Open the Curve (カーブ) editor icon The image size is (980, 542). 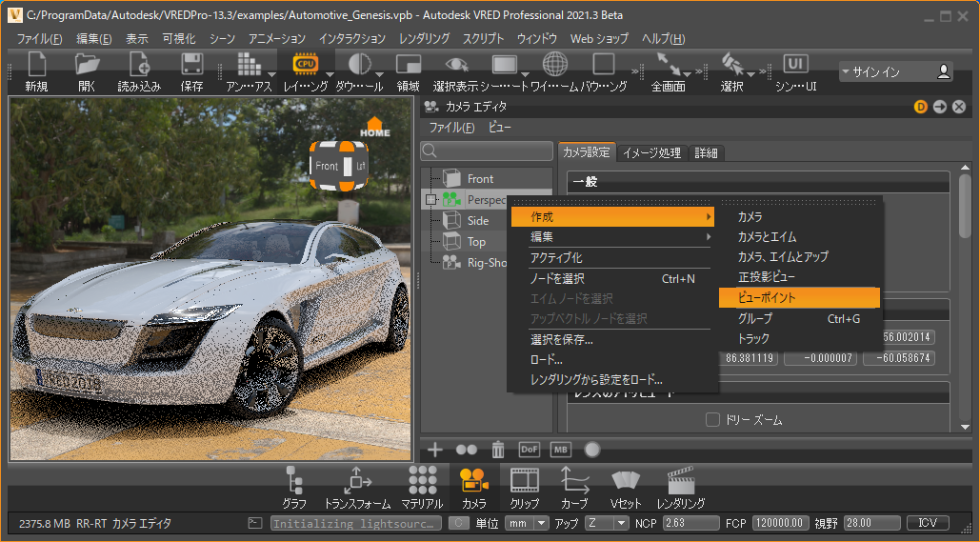click(x=574, y=480)
